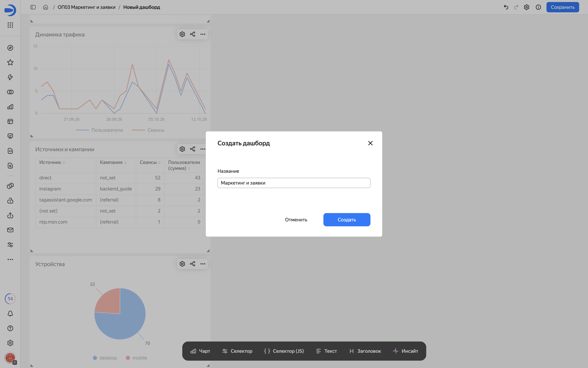Open the sidebar more options ellipsis
The width and height of the screenshot is (588, 368).
coord(10,259)
